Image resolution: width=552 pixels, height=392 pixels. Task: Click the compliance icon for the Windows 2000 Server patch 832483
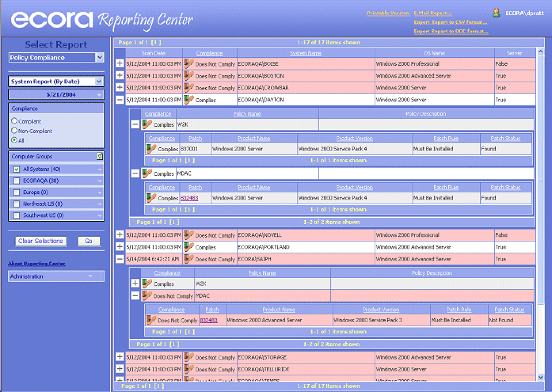151,198
